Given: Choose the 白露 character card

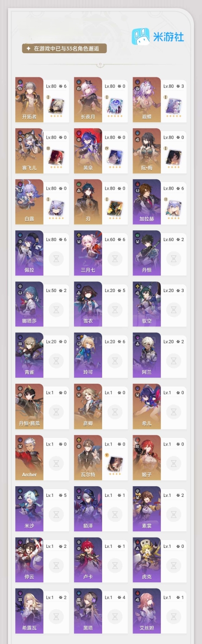Looking at the screenshot, I should tap(42, 202).
